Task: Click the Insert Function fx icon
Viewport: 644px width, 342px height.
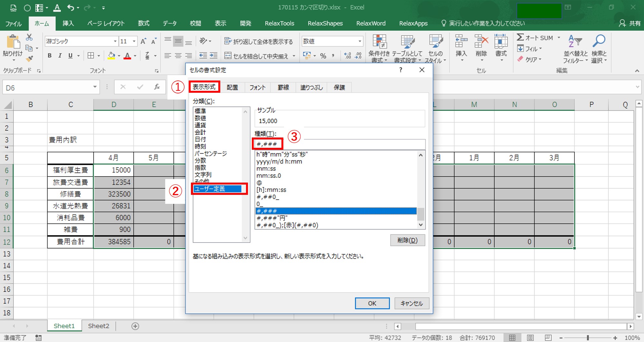Action: coord(157,87)
